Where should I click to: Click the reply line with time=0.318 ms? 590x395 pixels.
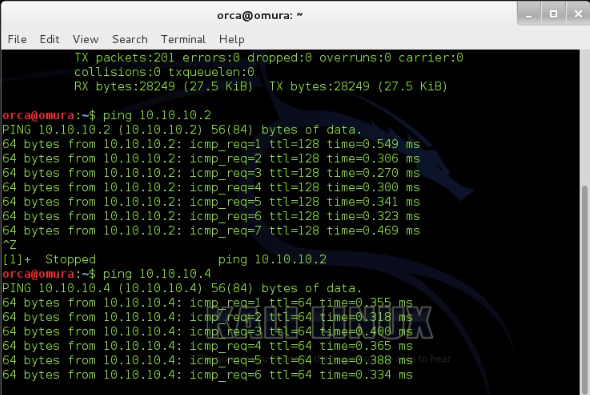click(x=207, y=317)
